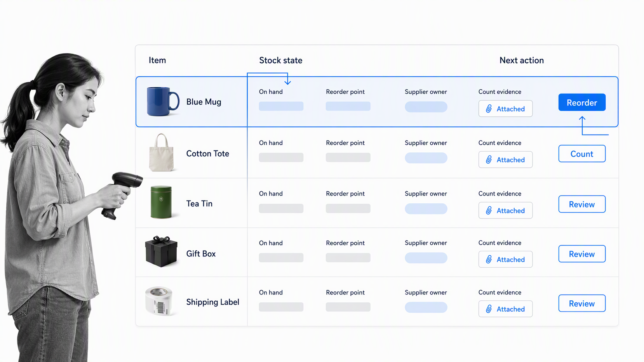Click the Blue Mug product image

pos(163,102)
